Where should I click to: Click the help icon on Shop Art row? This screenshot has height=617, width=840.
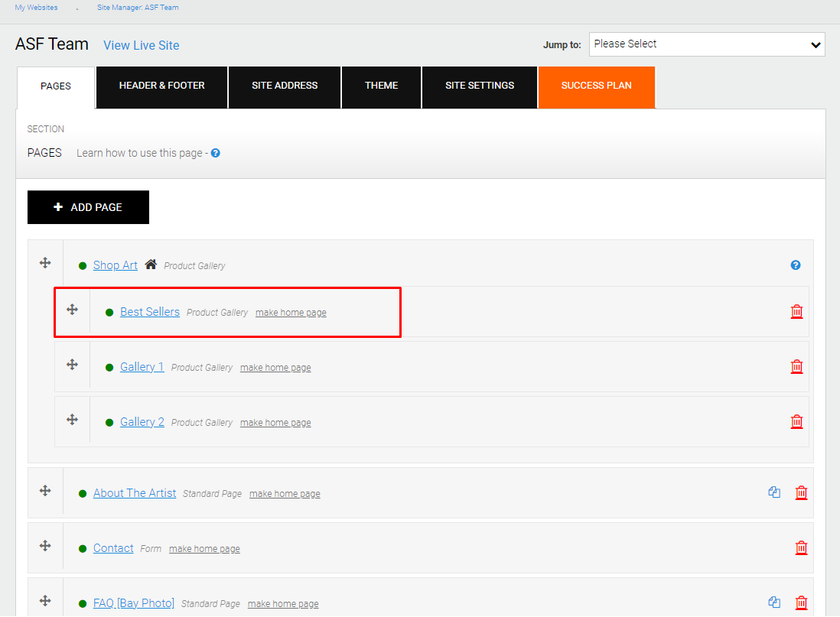pos(796,265)
